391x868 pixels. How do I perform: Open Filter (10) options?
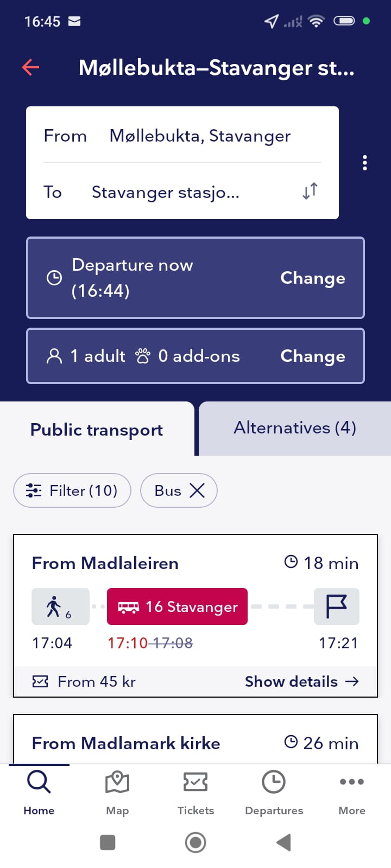point(72,490)
